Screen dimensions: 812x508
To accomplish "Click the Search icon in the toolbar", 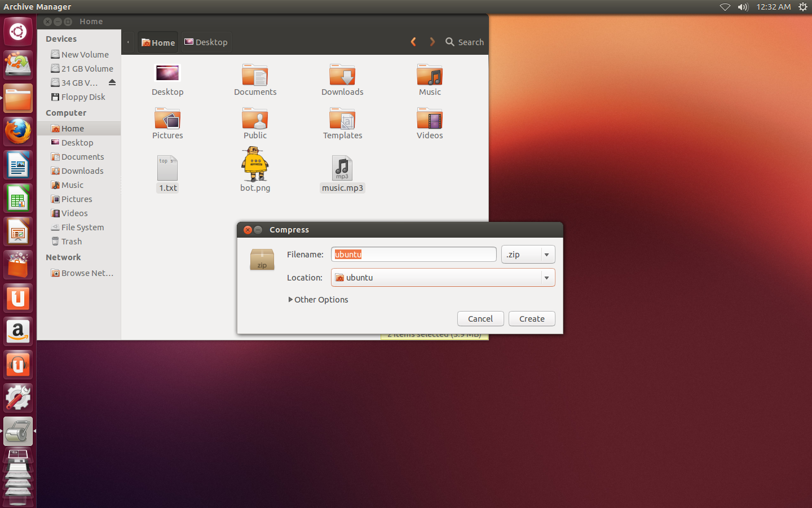I will tap(449, 42).
